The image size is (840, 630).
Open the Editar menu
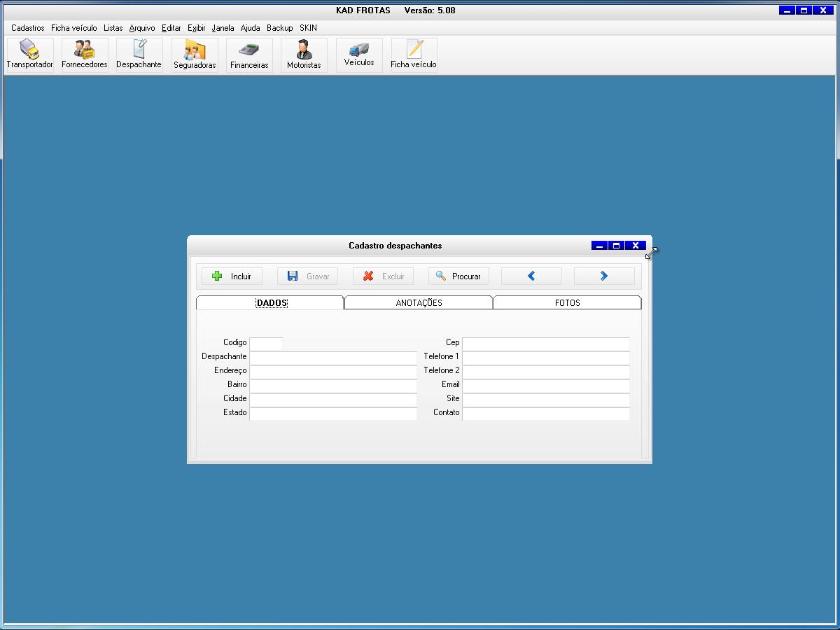click(171, 28)
